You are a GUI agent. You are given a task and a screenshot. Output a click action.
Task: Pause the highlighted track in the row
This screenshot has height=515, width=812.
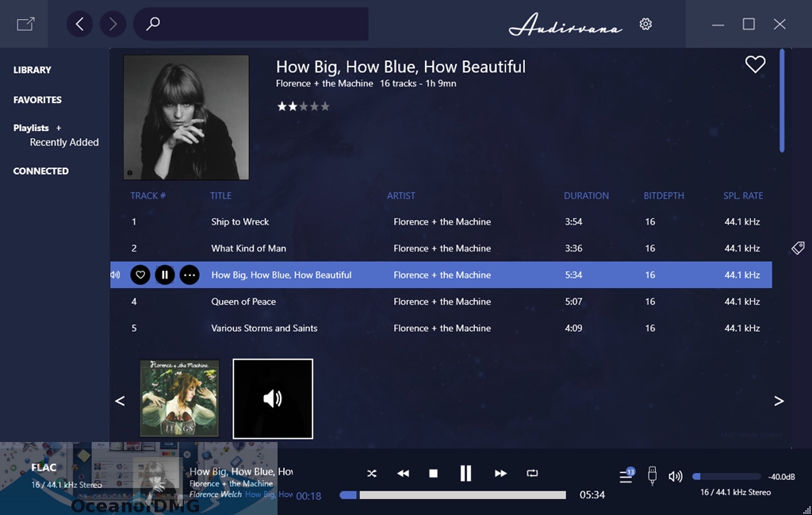click(165, 275)
